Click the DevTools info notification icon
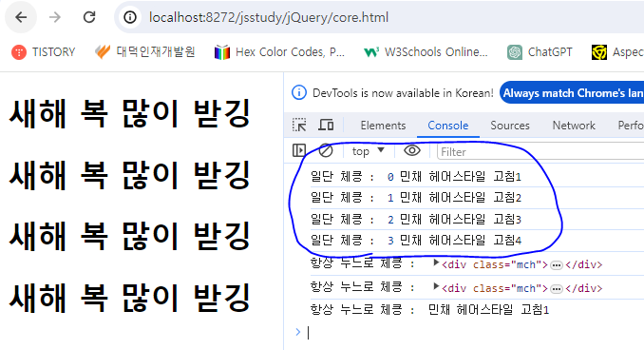 coord(299,92)
